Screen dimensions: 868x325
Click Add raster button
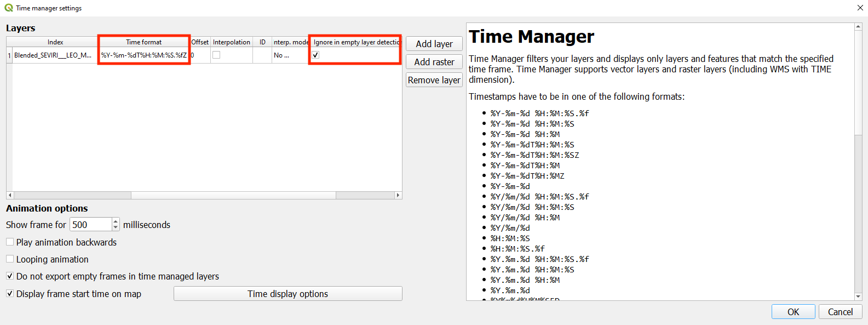click(x=434, y=62)
